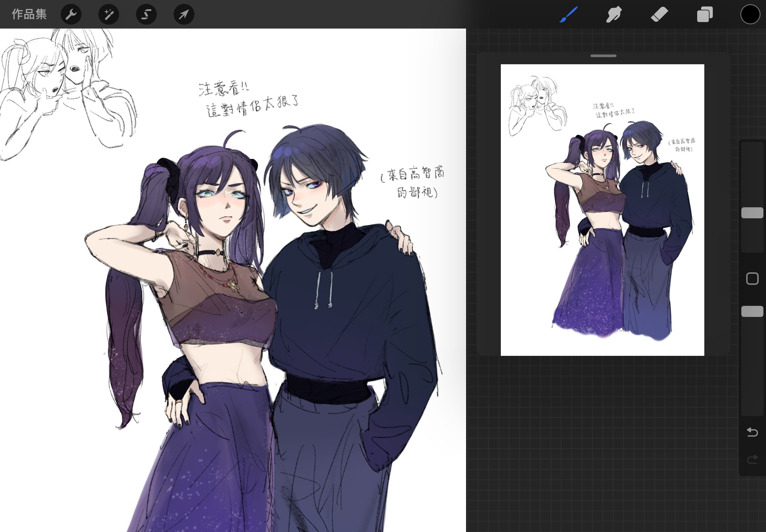Return to 作品集 gallery
This screenshot has width=766, height=532.
pos(29,15)
